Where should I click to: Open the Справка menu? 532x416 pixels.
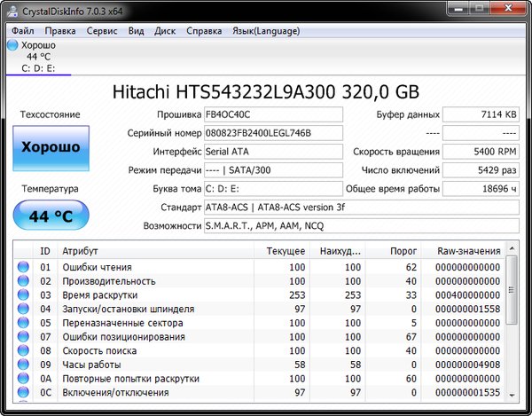(x=204, y=31)
